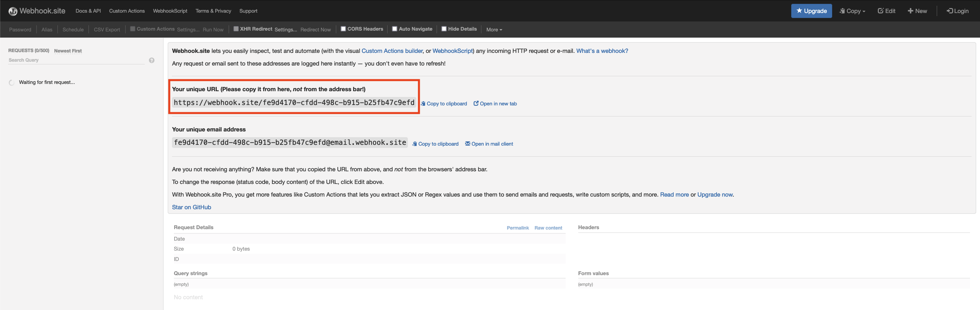Open Custom Actions Settings link
980x310 pixels.
point(188,30)
